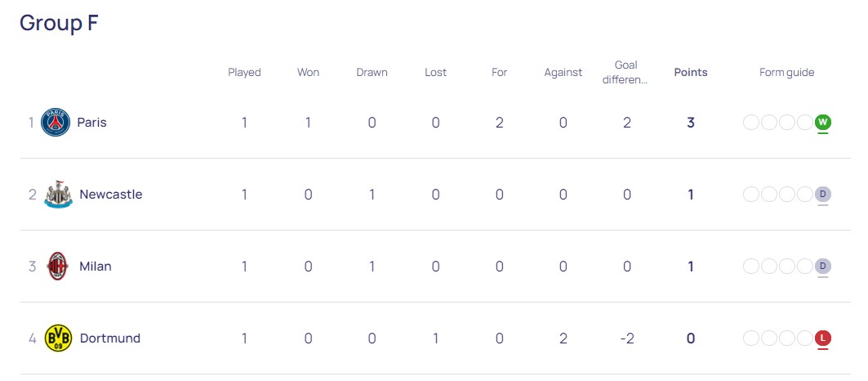Click the Group F heading
868x381 pixels.
click(59, 23)
